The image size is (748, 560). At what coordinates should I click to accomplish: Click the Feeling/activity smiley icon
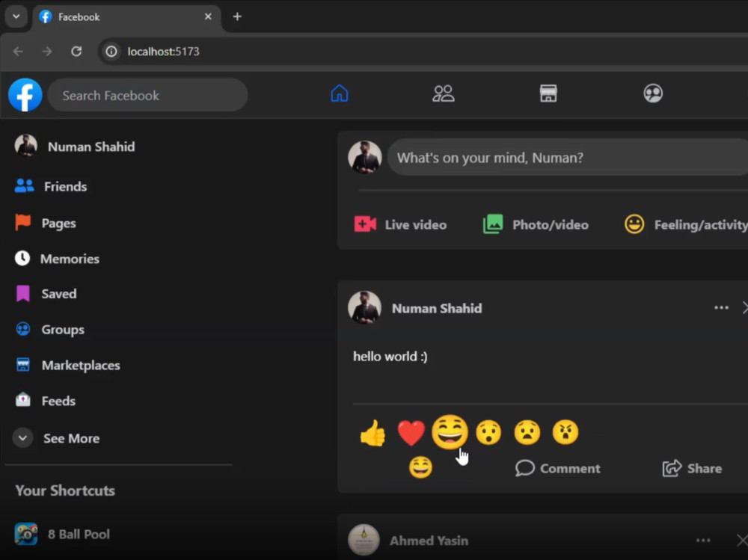click(634, 224)
